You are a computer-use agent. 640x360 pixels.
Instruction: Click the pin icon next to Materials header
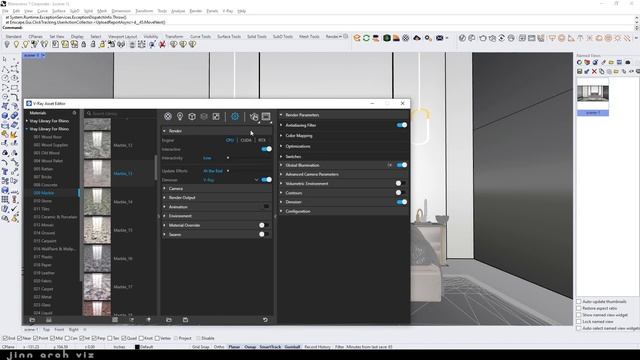(x=74, y=113)
